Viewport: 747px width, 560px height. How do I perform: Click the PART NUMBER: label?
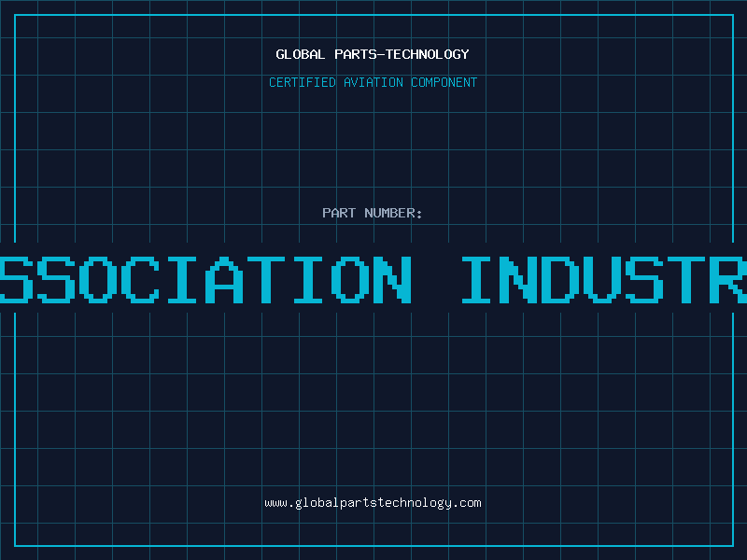(x=373, y=213)
